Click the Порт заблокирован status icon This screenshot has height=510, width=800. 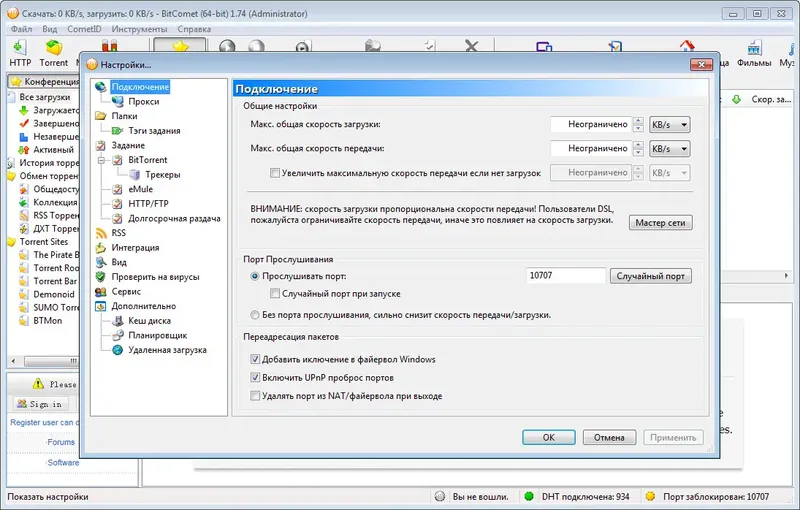coord(650,496)
